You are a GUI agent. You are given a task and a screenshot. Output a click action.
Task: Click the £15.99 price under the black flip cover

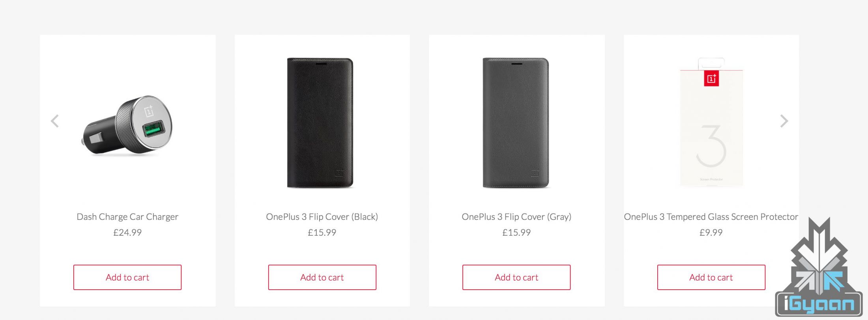[322, 233]
